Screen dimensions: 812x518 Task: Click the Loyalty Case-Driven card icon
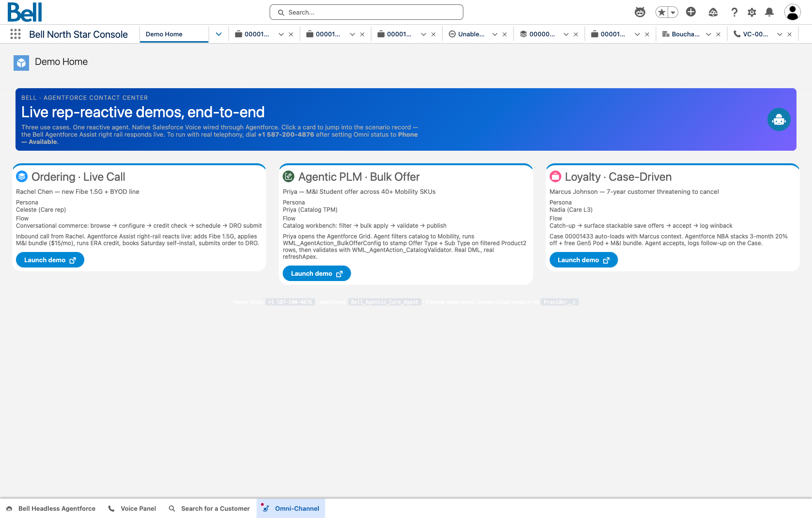(x=555, y=176)
